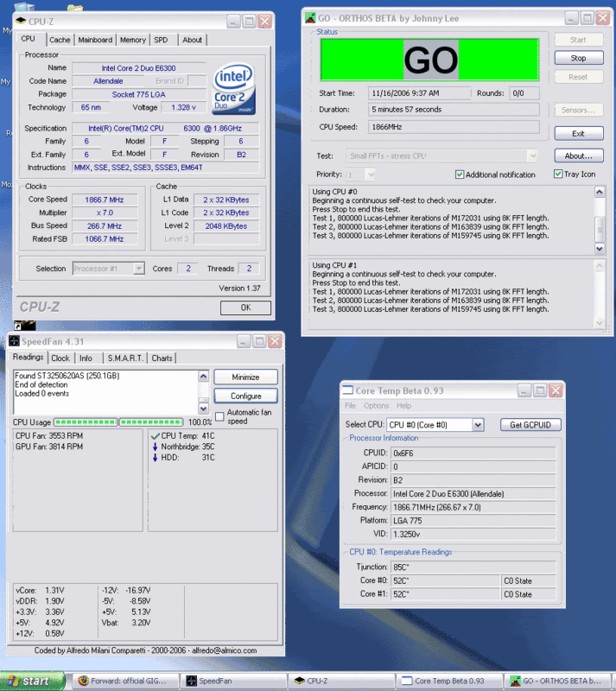616x691 pixels.
Task: Open the Select CPU dropdown in Core Temp
Action: 478,425
